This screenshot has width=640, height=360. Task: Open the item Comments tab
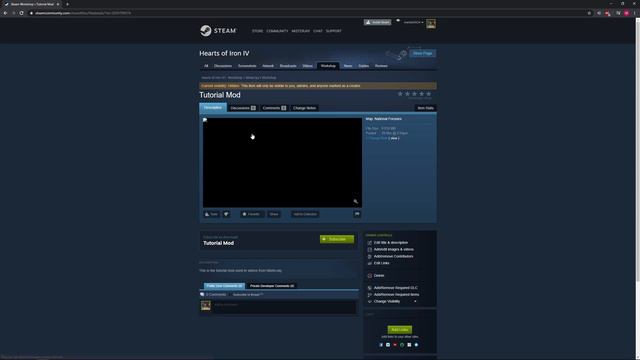click(274, 108)
